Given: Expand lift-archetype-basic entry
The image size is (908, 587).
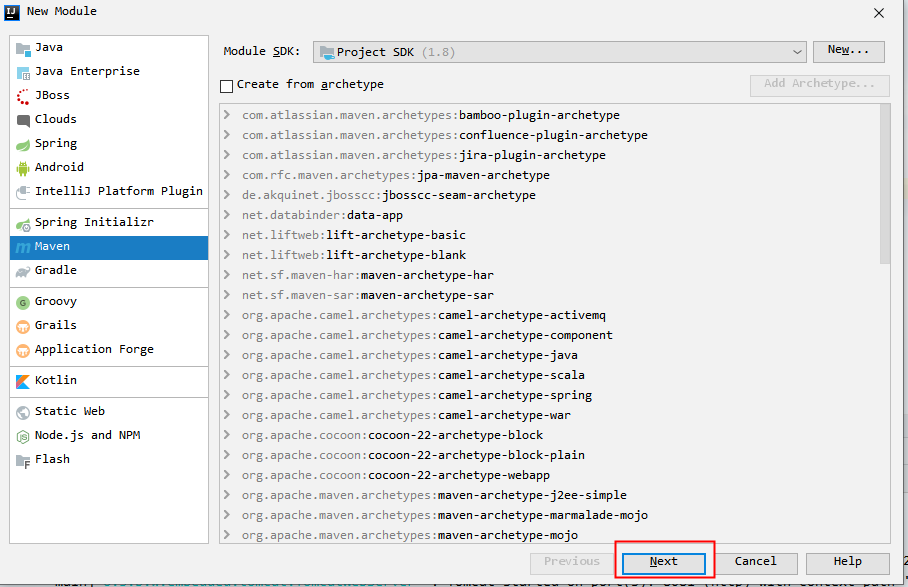Looking at the screenshot, I should click(x=228, y=234).
